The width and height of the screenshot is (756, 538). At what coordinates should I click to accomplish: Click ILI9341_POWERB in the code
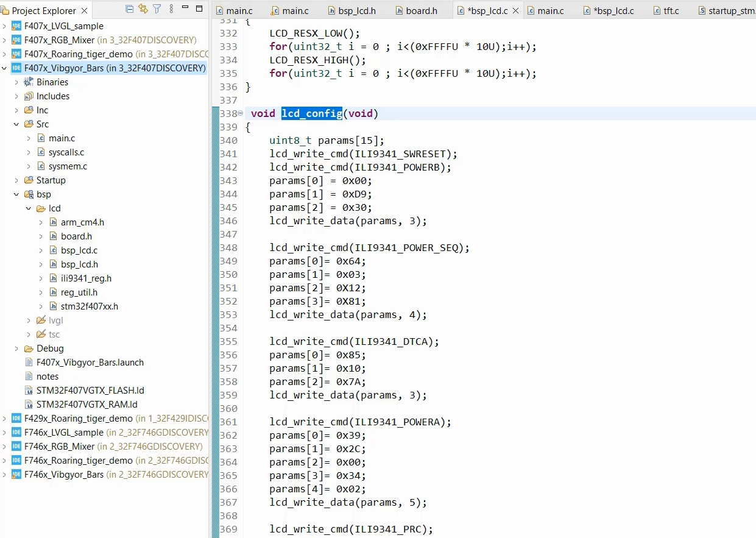398,168
